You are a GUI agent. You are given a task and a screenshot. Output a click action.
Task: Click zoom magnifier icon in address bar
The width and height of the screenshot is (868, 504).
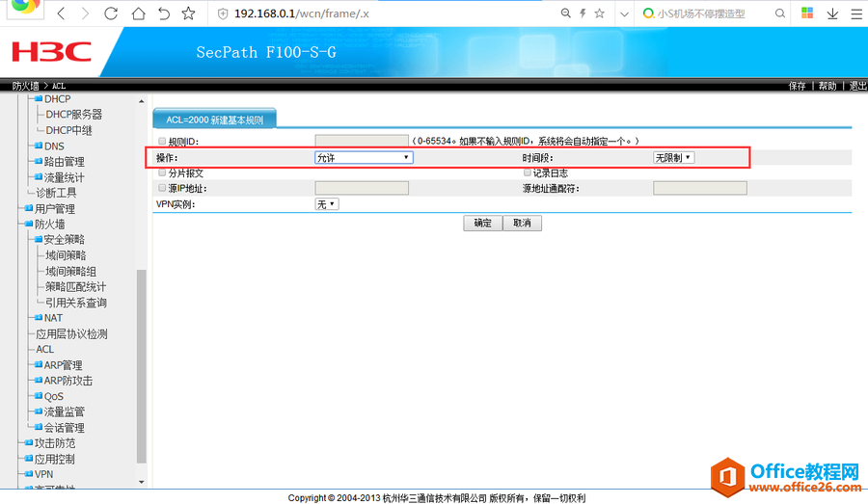tap(565, 13)
